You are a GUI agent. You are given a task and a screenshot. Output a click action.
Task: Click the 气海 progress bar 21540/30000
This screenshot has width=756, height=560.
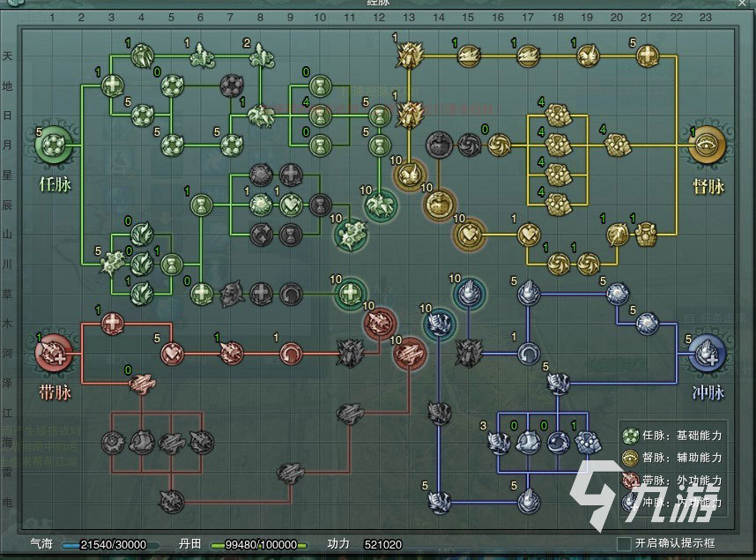(x=111, y=544)
